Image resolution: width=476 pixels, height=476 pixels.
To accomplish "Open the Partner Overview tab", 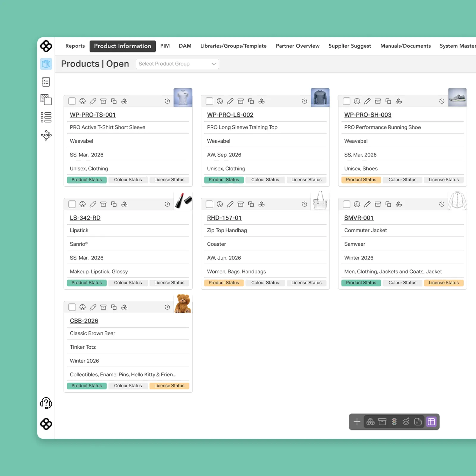I will (297, 46).
